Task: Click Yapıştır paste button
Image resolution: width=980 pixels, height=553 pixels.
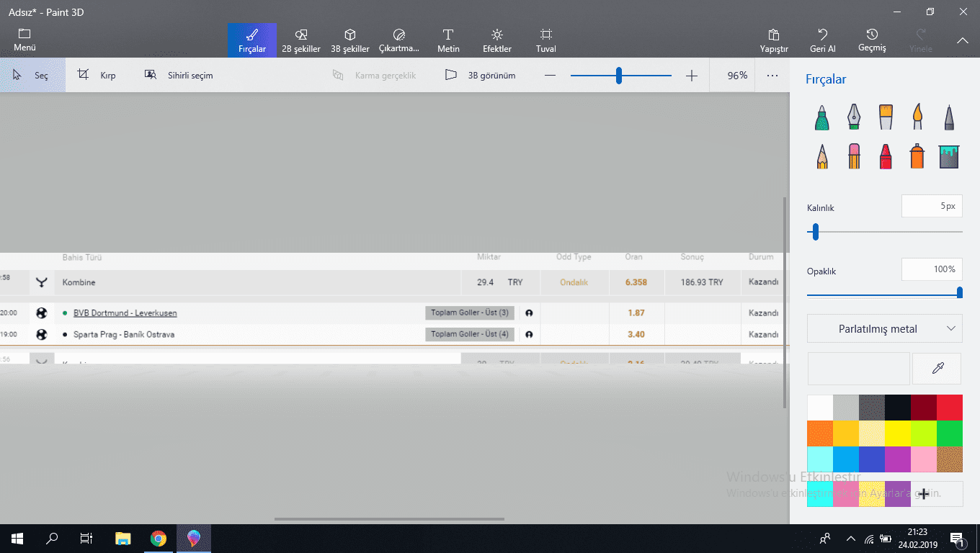Action: [x=774, y=40]
